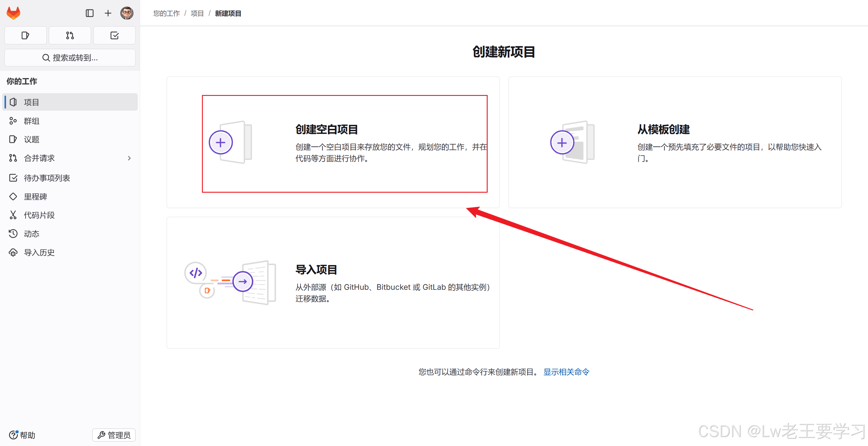Image resolution: width=868 pixels, height=446 pixels.
Task: Click the GitLab fox logo
Action: 14,13
